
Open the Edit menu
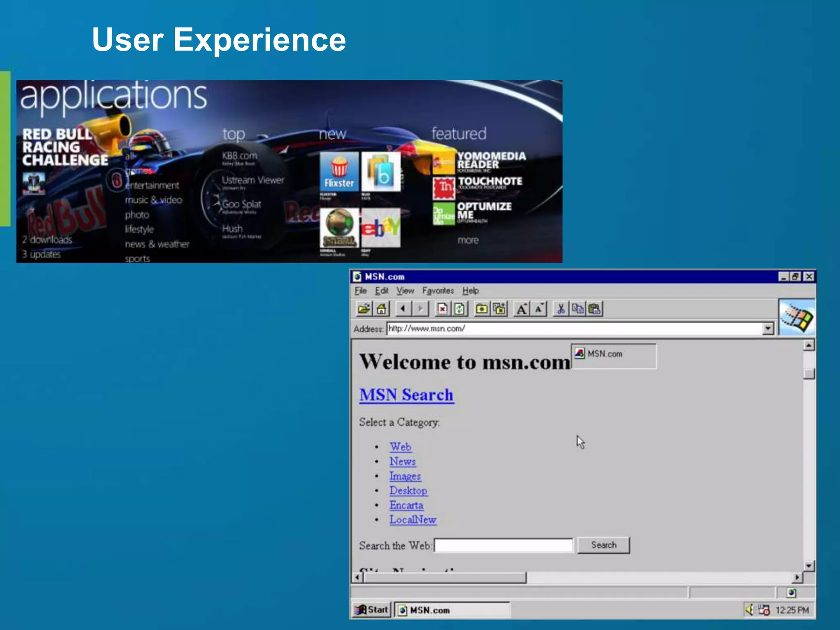(x=381, y=291)
